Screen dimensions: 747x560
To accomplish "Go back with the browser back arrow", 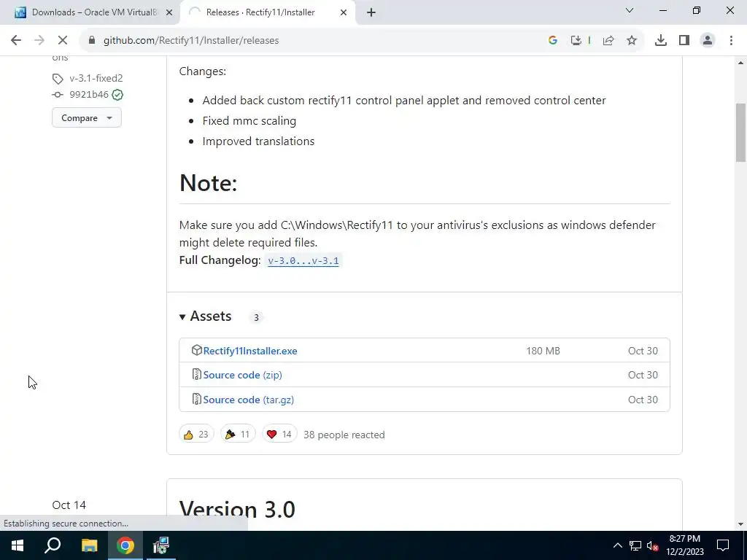I will (16, 41).
